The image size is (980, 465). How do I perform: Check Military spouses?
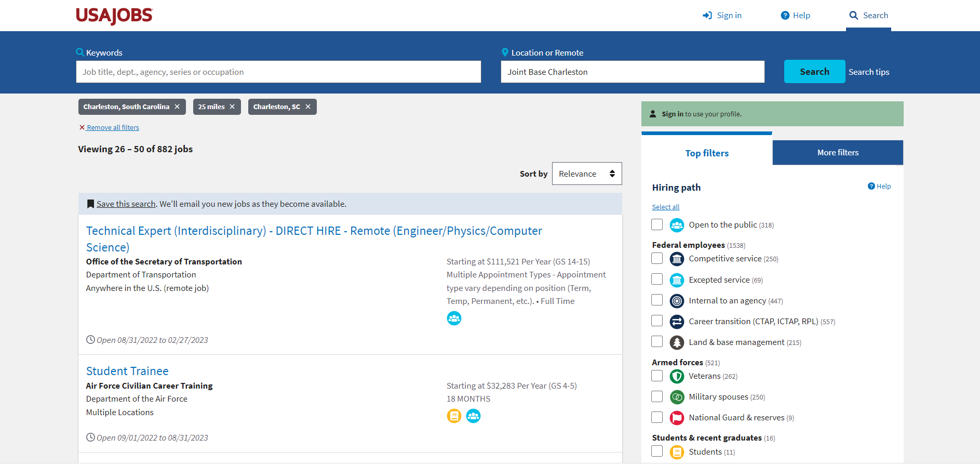[657, 396]
